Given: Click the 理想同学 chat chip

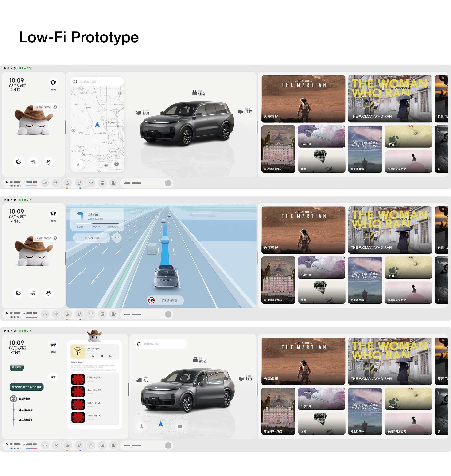Looking at the screenshot, I should click(x=17, y=367).
